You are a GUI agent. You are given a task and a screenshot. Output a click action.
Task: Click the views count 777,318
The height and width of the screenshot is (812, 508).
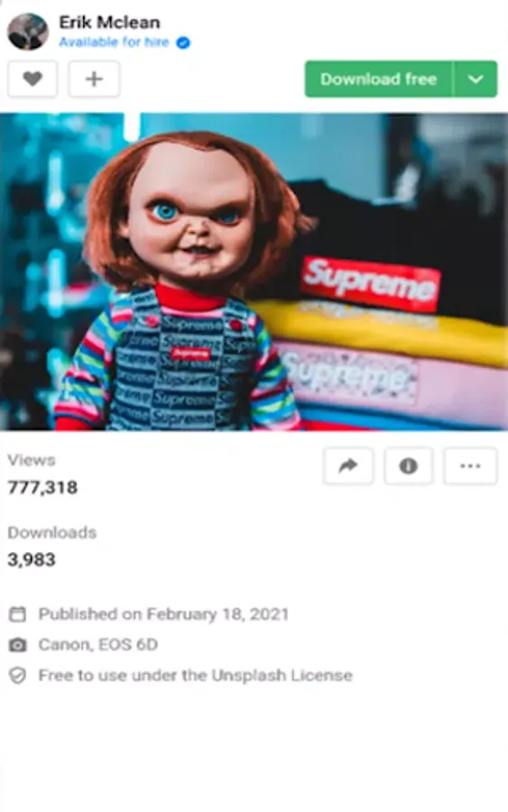(42, 487)
